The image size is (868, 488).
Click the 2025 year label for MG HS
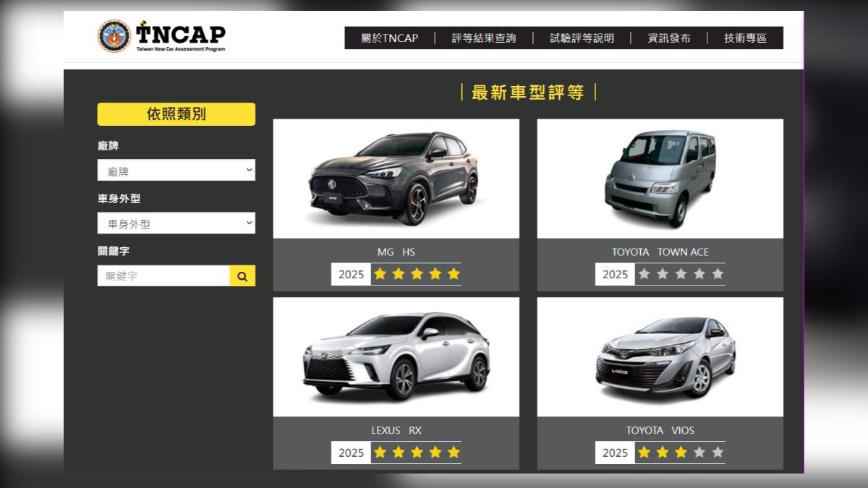pyautogui.click(x=351, y=275)
